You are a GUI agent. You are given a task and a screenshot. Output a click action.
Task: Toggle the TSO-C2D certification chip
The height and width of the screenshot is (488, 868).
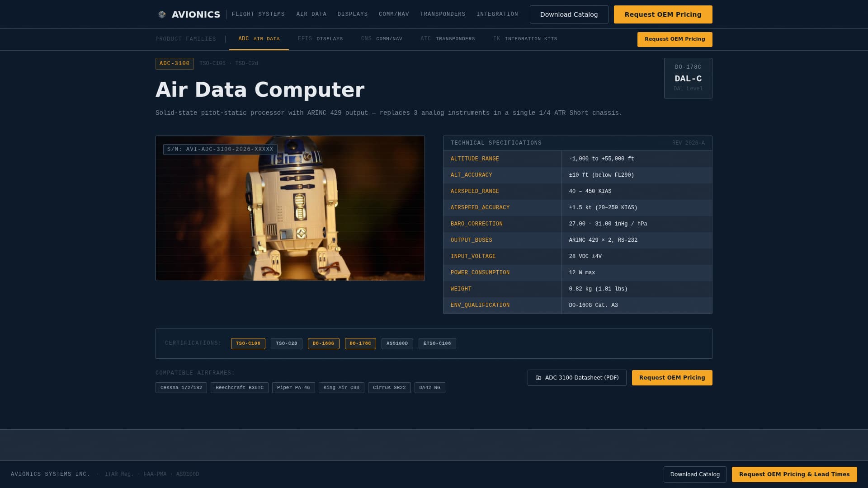coord(286,343)
